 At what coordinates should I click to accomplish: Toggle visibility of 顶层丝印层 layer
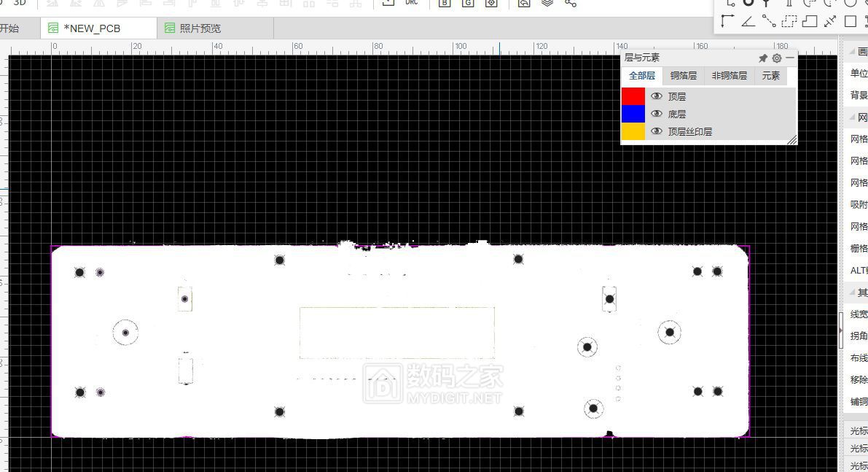[x=657, y=131]
